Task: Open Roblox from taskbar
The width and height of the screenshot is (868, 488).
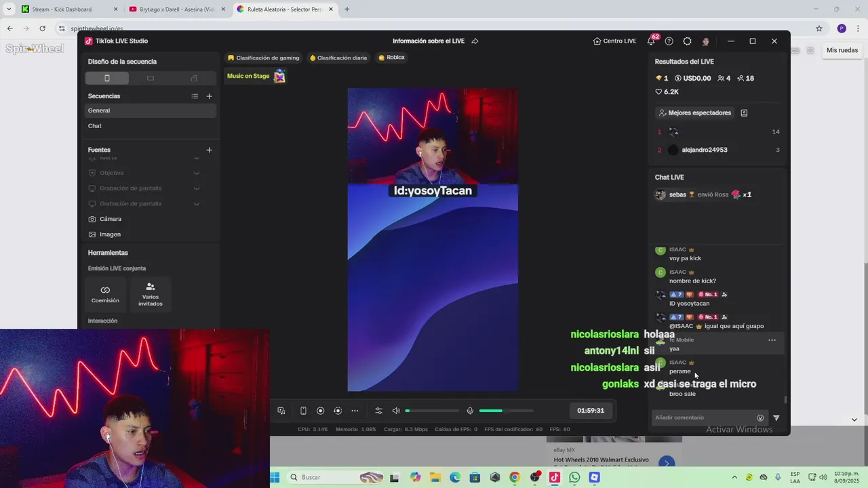Action: [595, 477]
